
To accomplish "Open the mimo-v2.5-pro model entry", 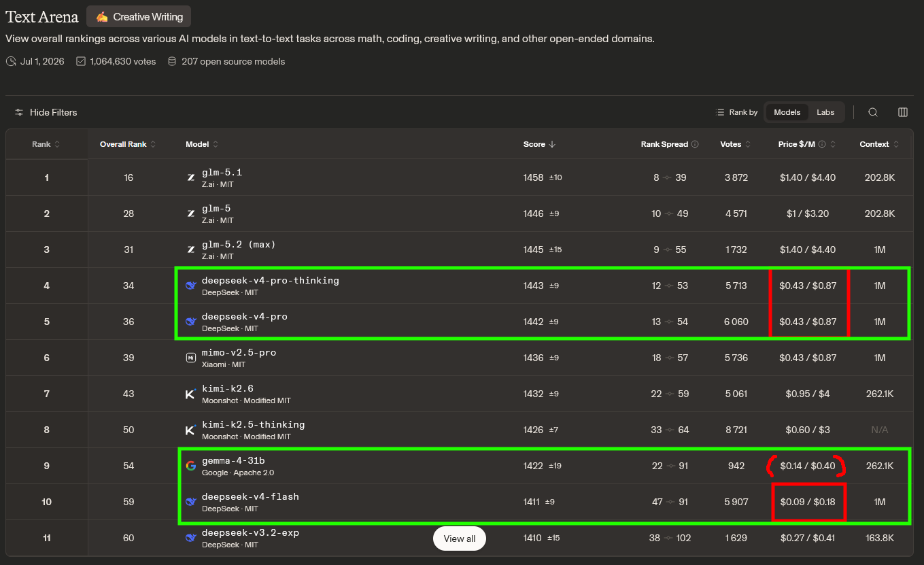I will click(239, 352).
